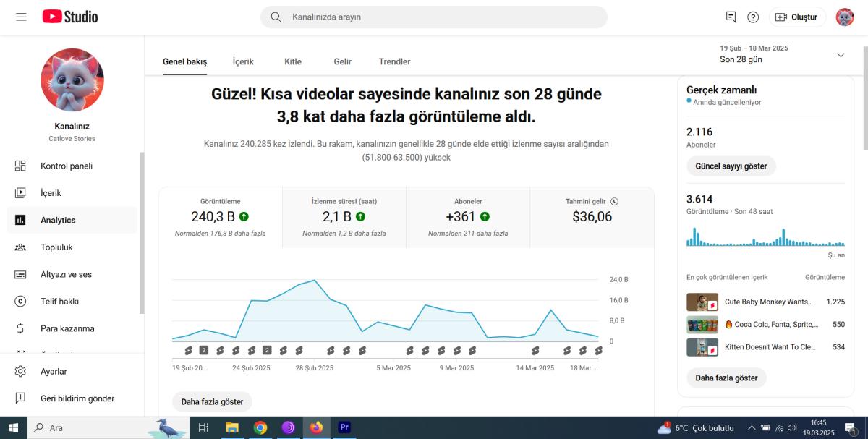This screenshot has height=439, width=868.
Task: Open Task View on the taskbar
Action: coord(203,427)
